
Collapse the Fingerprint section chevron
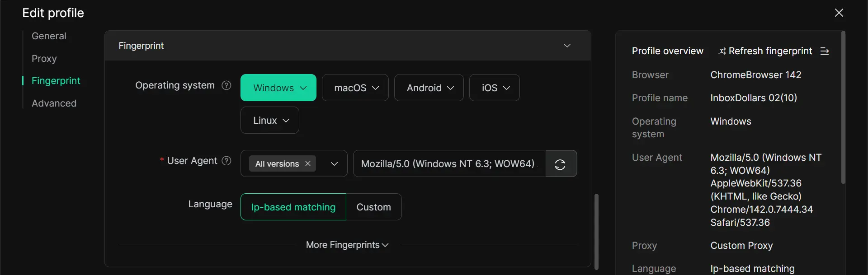tap(567, 46)
